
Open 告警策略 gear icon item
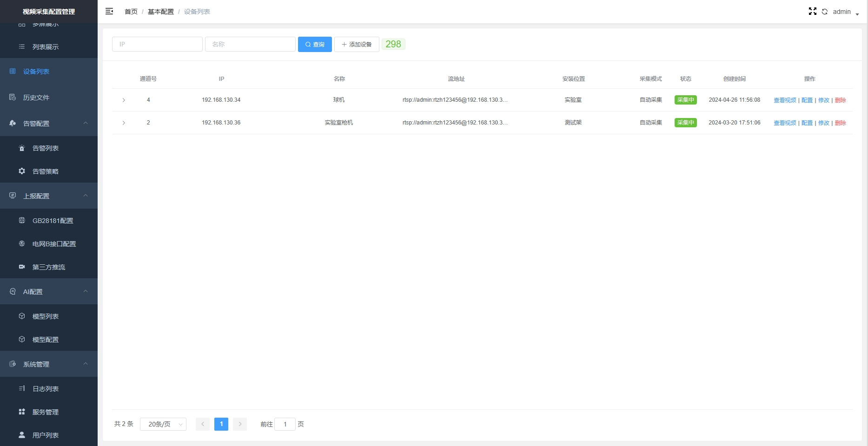click(x=45, y=171)
